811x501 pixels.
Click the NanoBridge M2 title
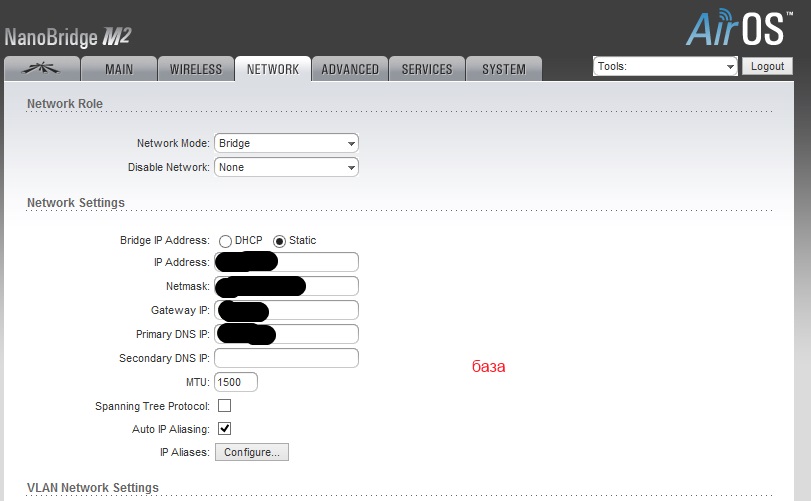click(x=68, y=37)
